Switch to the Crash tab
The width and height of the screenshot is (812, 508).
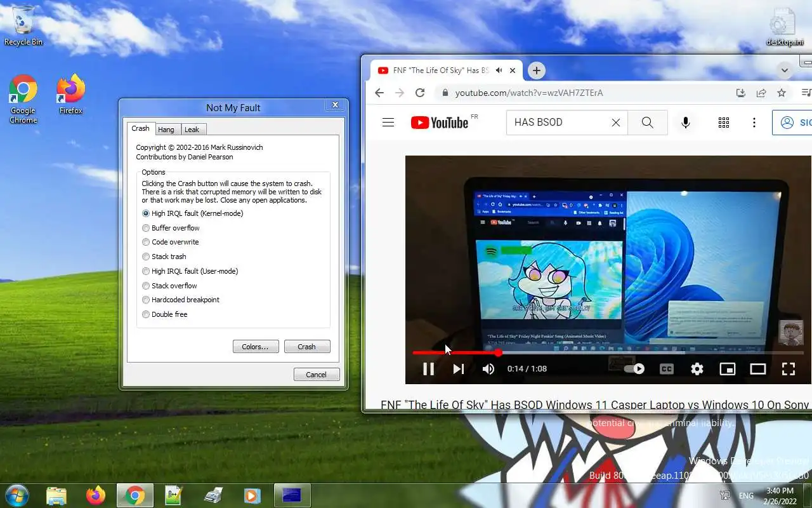coord(140,128)
